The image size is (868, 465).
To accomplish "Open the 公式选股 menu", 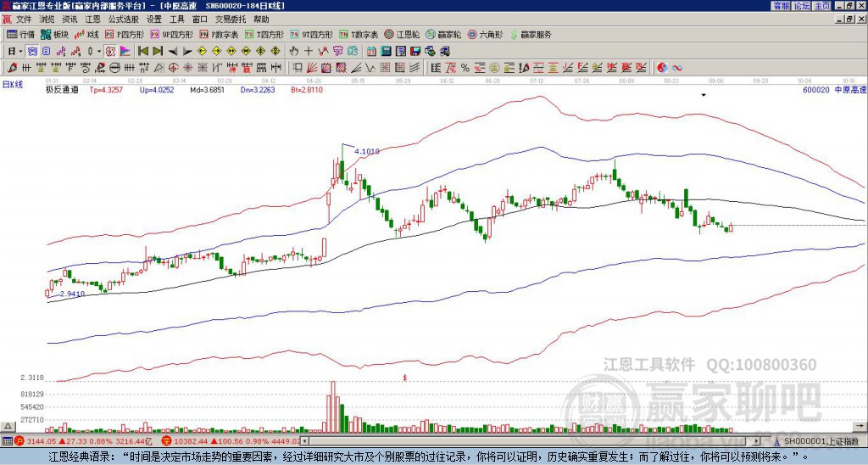I will [x=124, y=20].
